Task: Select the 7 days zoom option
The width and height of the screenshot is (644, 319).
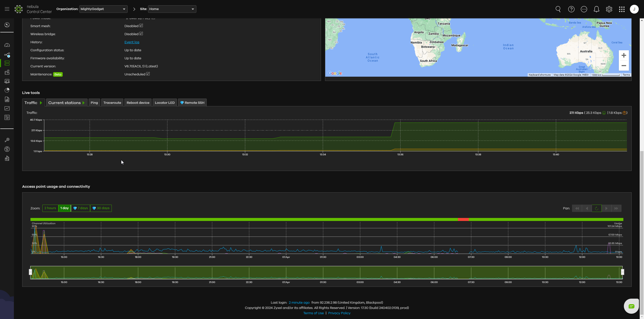Action: [81, 208]
